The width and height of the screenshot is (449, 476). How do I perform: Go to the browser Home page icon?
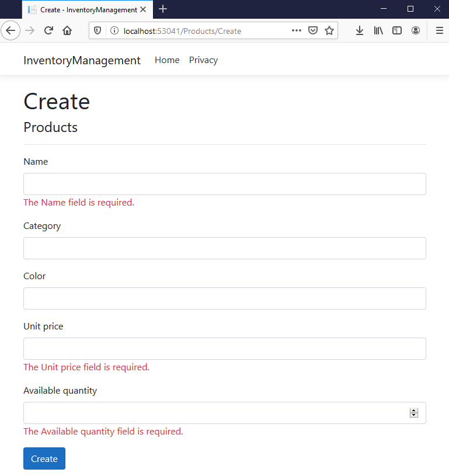(67, 30)
